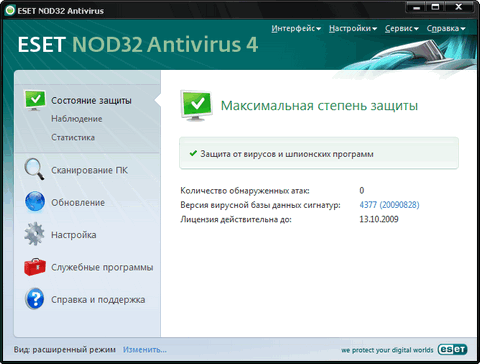Open the Статистика subsection

coord(73,137)
